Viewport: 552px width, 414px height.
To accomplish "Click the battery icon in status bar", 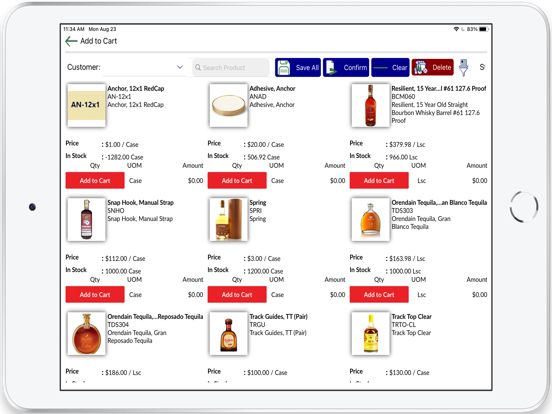I will [x=484, y=29].
